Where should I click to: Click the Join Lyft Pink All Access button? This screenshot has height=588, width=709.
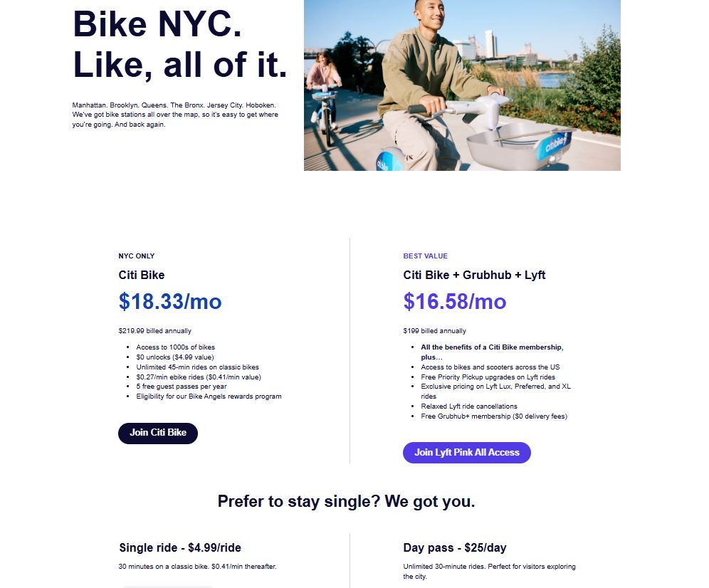(466, 452)
